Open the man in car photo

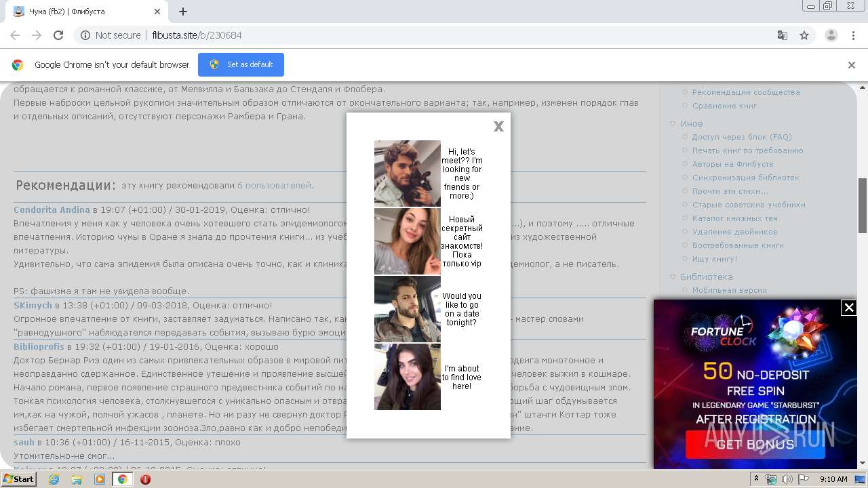click(408, 309)
